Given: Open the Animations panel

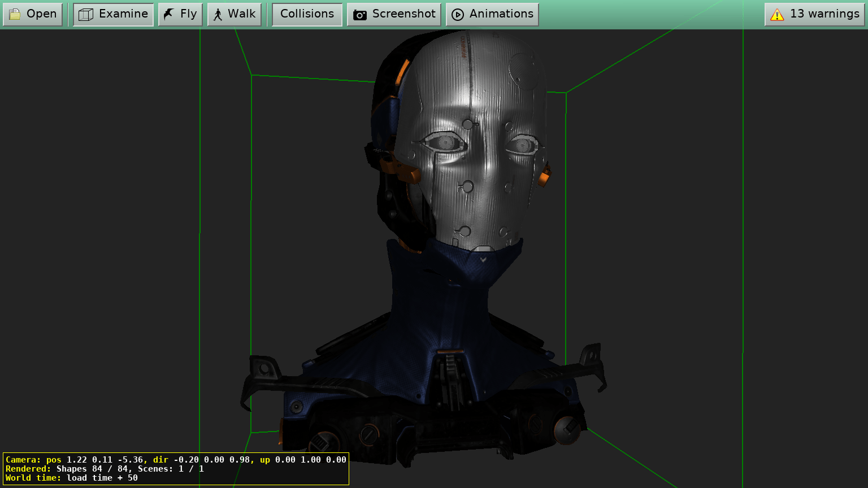Looking at the screenshot, I should coord(492,14).
